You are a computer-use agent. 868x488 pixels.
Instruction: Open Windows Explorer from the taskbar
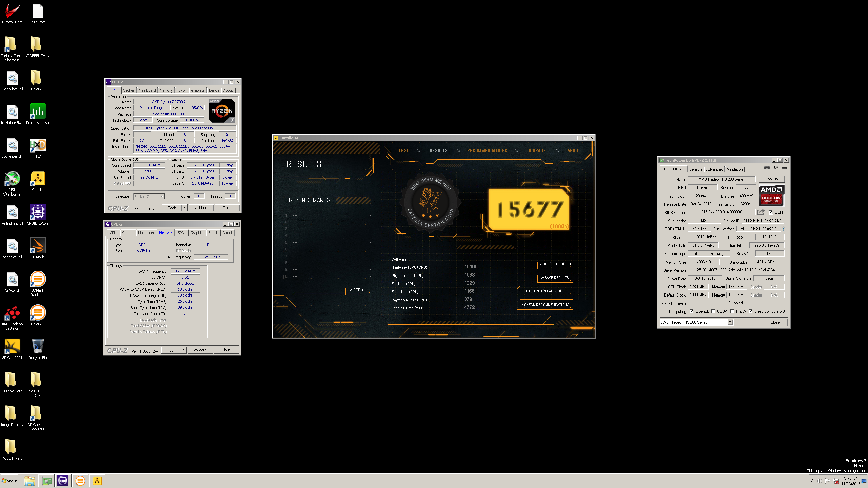tap(29, 481)
